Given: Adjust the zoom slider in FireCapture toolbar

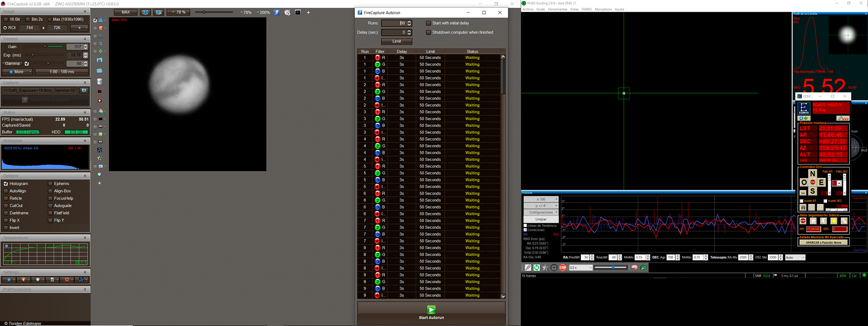Looking at the screenshot, I should (x=214, y=12).
